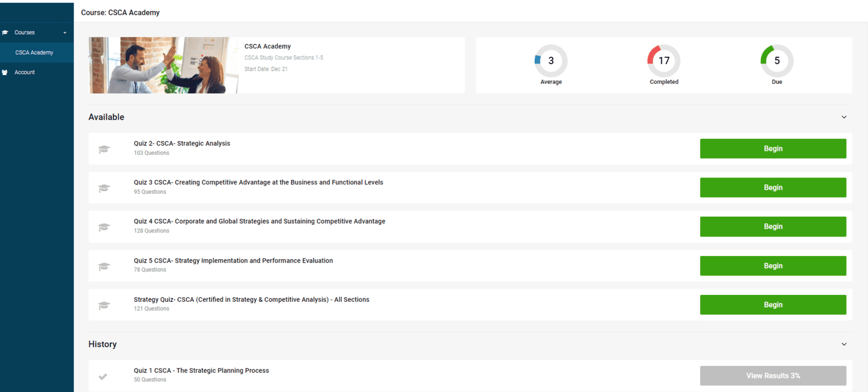The image size is (868, 392).
Task: Select CSCA Academy in the sidebar
Action: (37, 53)
